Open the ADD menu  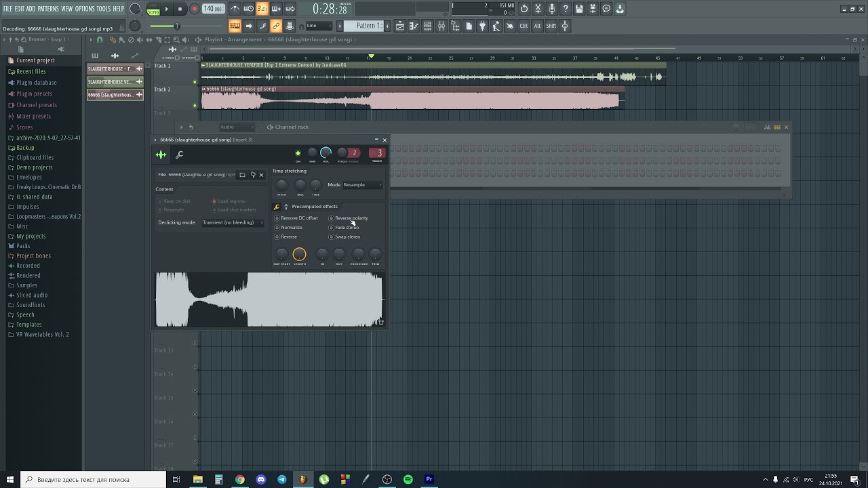coord(31,9)
